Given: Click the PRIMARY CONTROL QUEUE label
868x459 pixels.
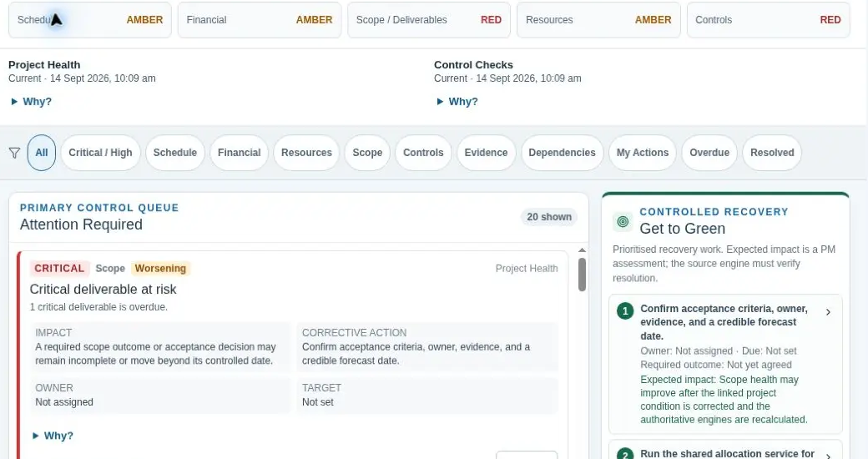Looking at the screenshot, I should coord(99,208).
